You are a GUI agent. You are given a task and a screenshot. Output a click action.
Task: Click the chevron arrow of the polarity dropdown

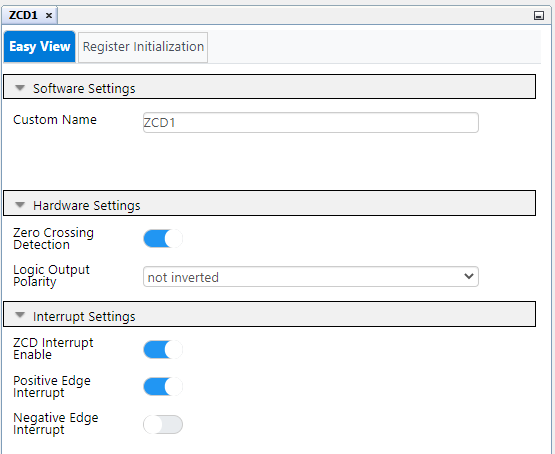(x=469, y=276)
